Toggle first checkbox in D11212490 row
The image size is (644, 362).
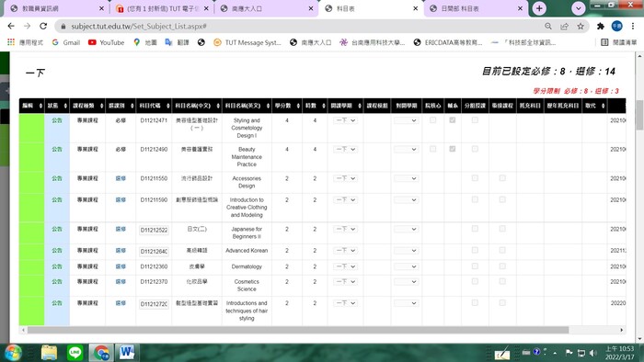click(x=432, y=149)
